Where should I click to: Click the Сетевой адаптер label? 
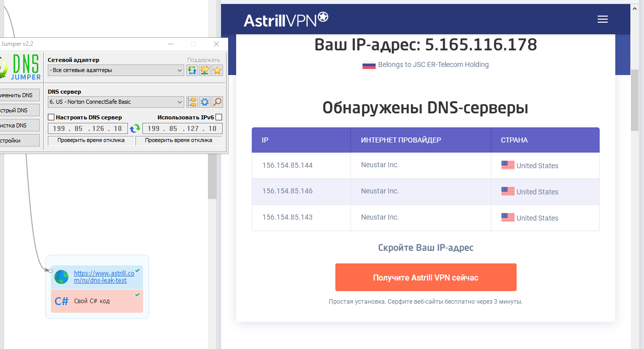(74, 60)
